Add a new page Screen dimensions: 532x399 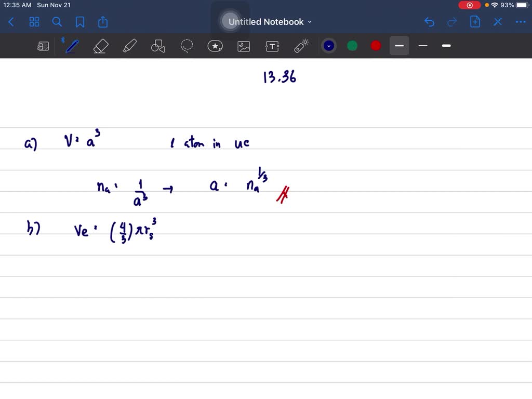click(x=475, y=22)
